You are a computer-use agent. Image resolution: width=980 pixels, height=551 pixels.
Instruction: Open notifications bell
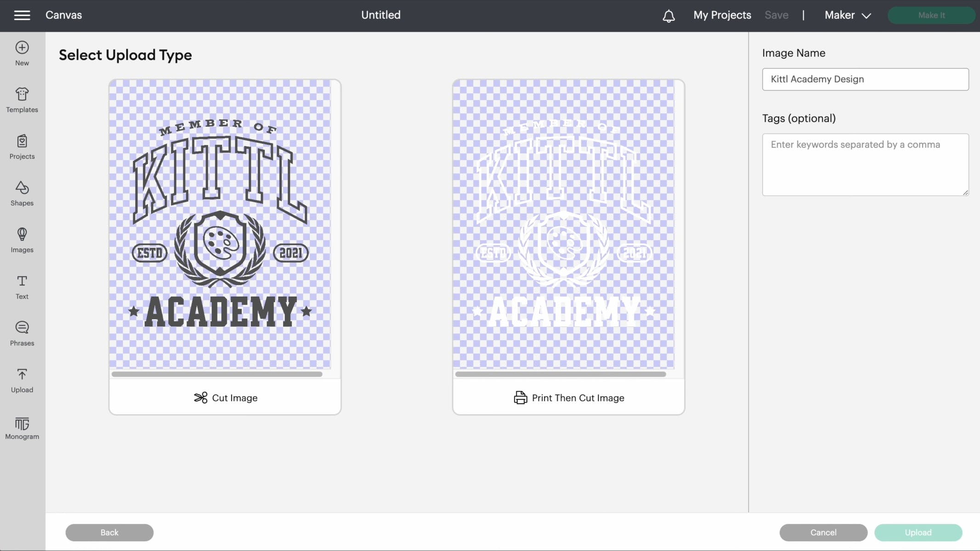(668, 16)
